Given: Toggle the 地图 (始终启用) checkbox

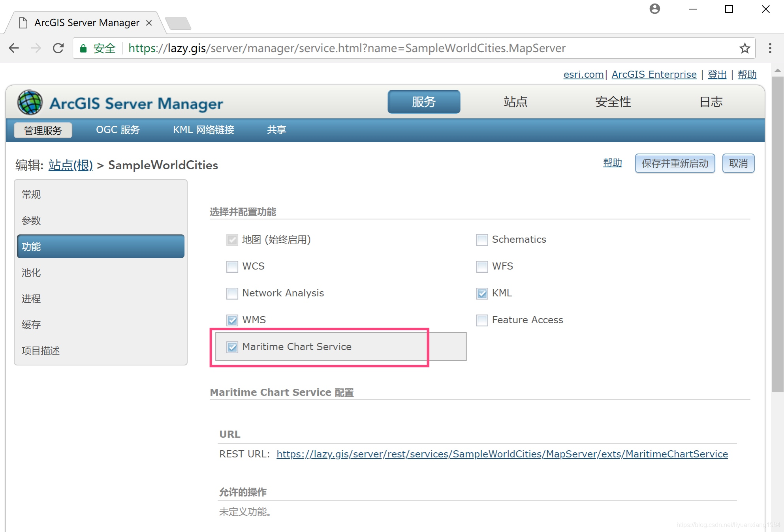Looking at the screenshot, I should [x=232, y=240].
